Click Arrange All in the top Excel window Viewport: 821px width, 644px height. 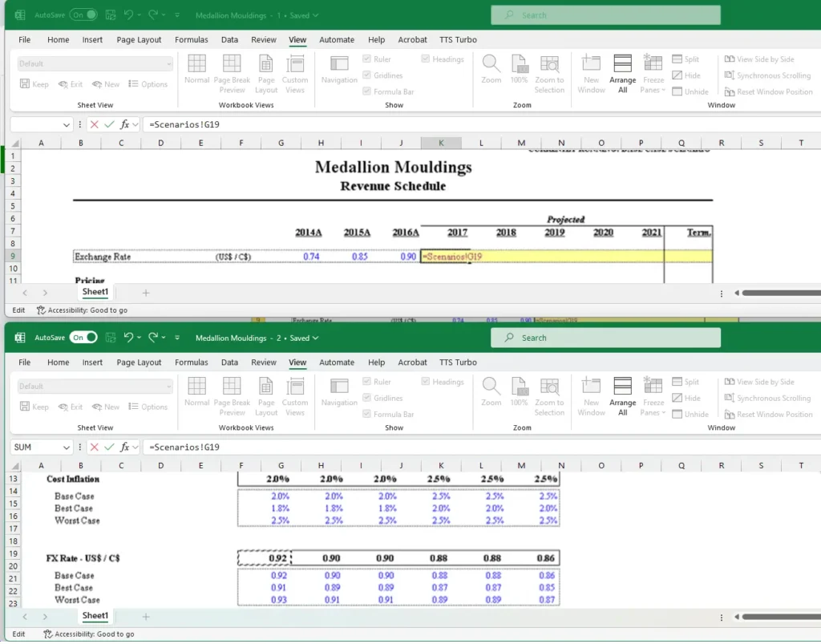point(622,74)
